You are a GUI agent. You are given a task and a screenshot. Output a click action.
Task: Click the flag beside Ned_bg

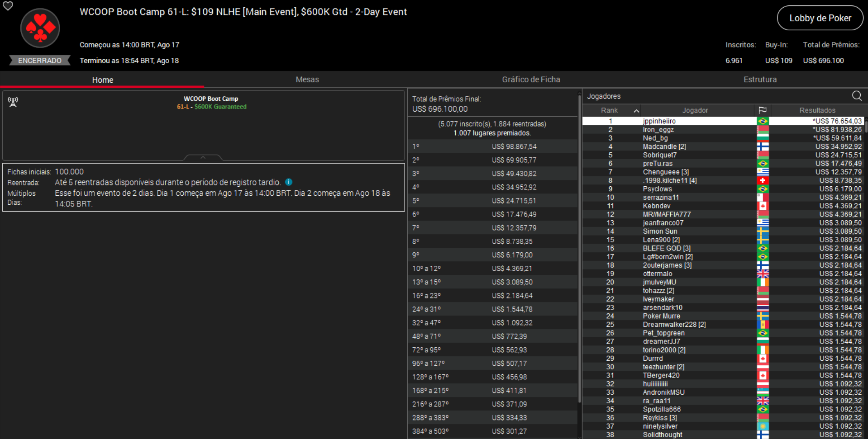[x=763, y=138]
